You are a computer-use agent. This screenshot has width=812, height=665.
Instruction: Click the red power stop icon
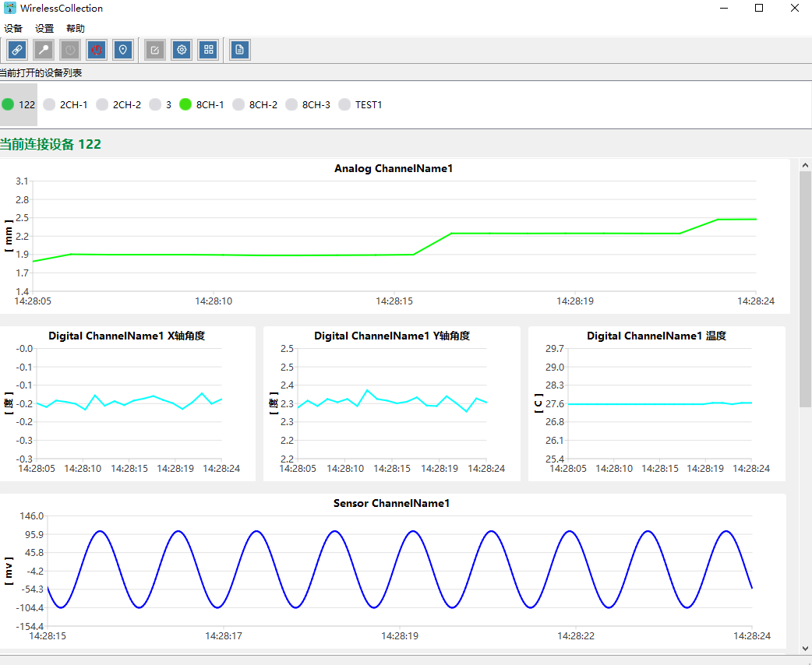97,50
